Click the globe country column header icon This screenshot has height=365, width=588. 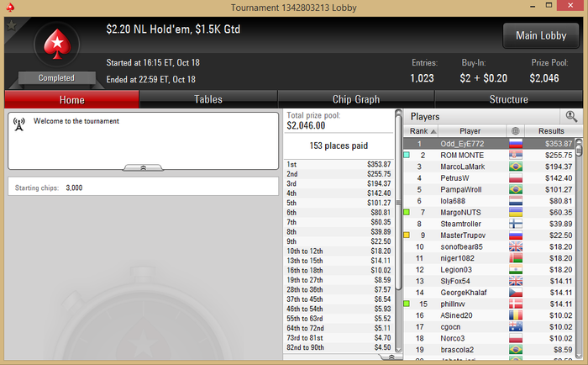point(516,130)
